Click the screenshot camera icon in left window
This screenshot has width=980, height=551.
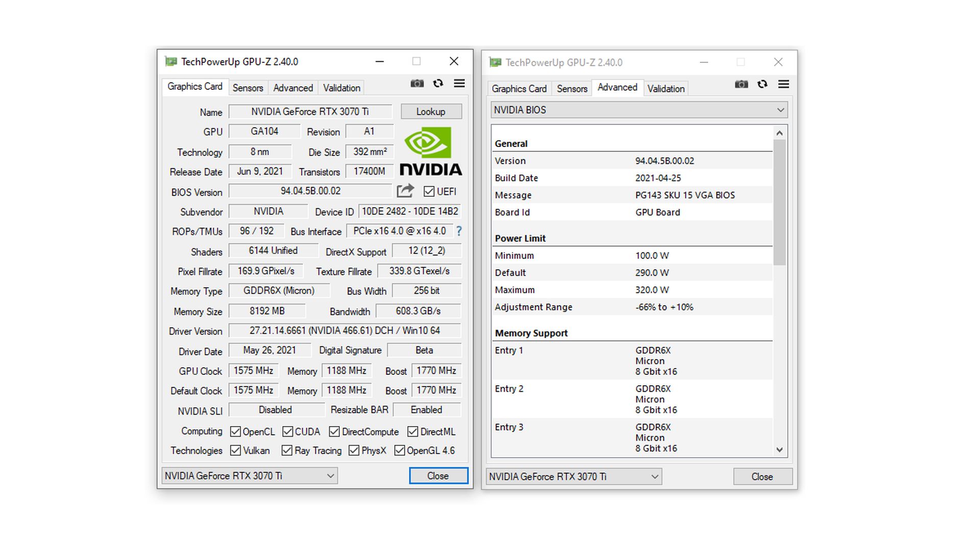(x=417, y=84)
